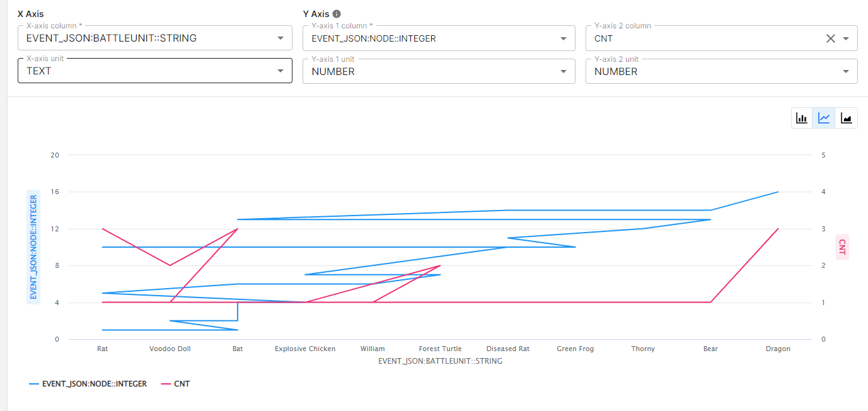This screenshot has width=868, height=411.
Task: Click the blue line legend color marker
Action: click(x=34, y=383)
